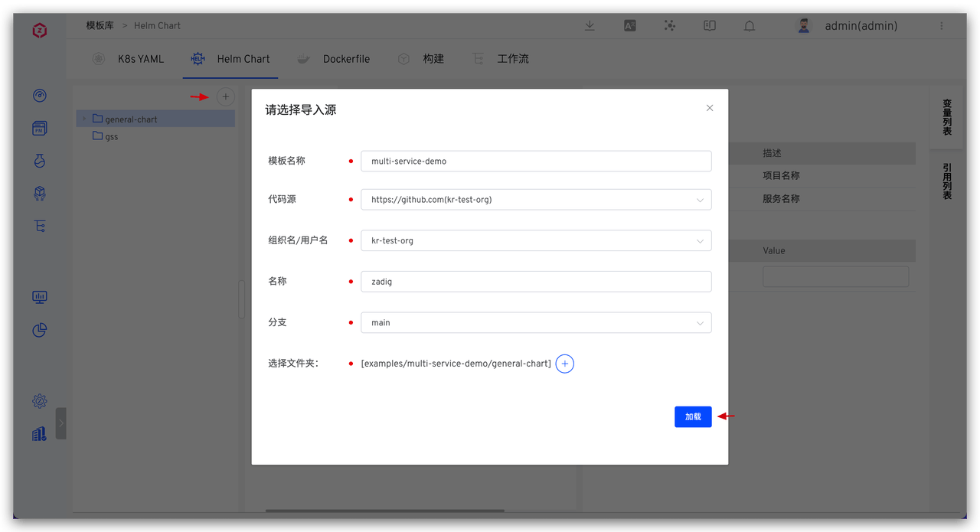Viewport: 980px width, 532px height.
Task: Expand the 组织名/用户名 dropdown
Action: pos(535,240)
